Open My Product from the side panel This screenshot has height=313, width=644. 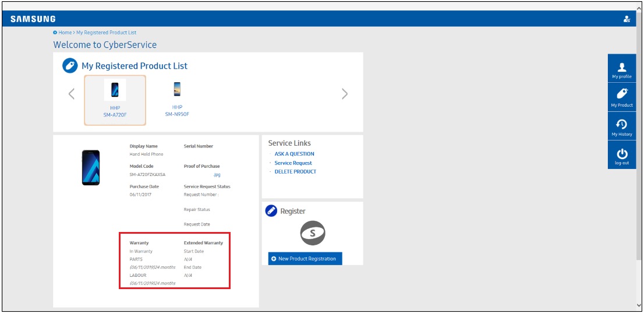point(622,97)
